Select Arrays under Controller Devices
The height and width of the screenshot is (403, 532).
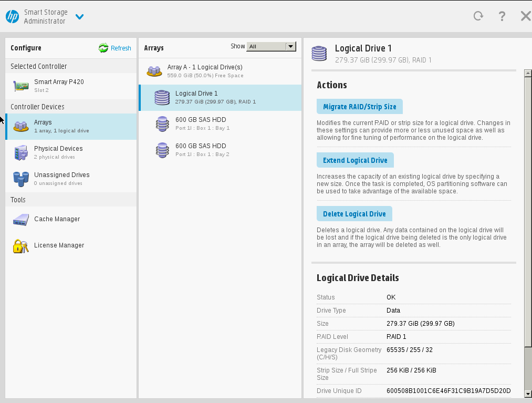coord(71,126)
